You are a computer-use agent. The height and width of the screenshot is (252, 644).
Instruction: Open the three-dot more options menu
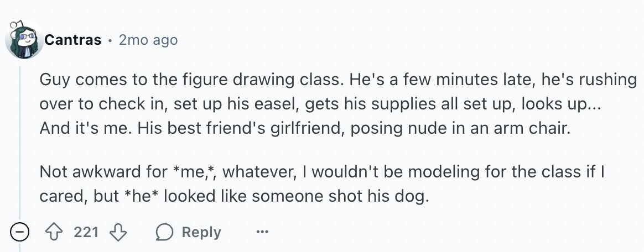[262, 232]
